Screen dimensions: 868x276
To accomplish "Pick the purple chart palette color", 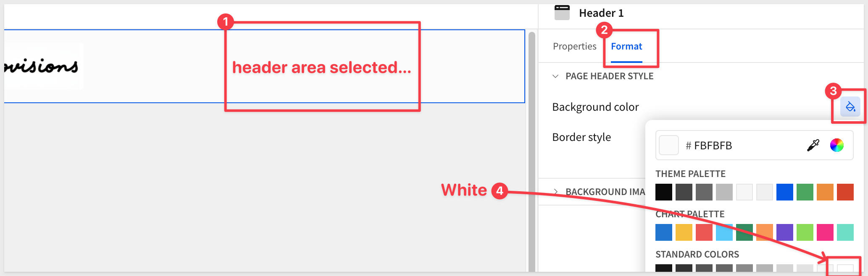I will coord(784,232).
